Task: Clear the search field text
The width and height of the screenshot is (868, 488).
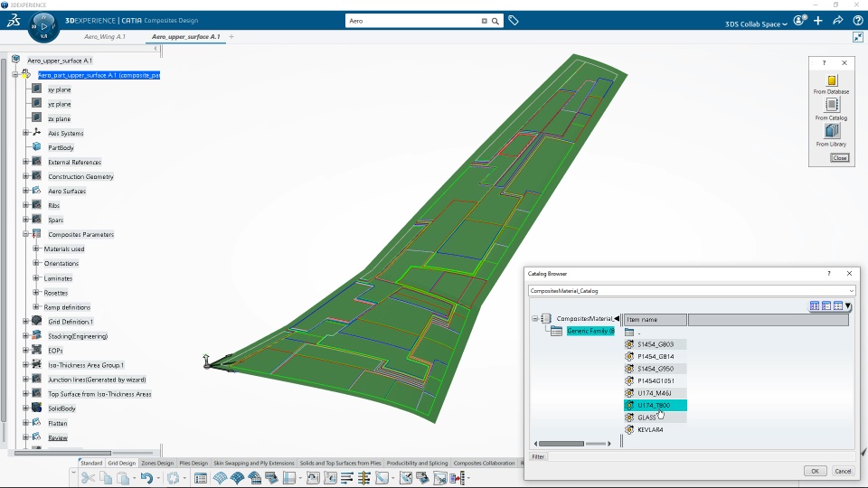Action: [485, 21]
